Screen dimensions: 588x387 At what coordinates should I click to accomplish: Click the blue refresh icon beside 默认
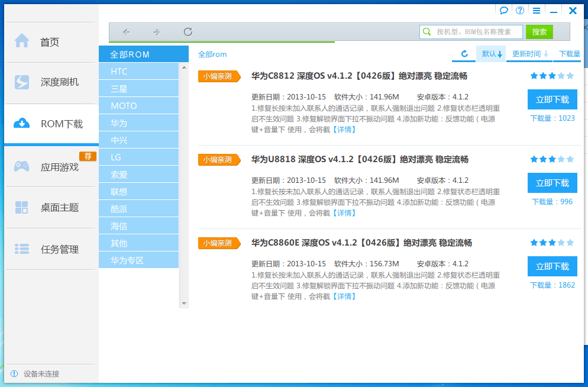[464, 54]
